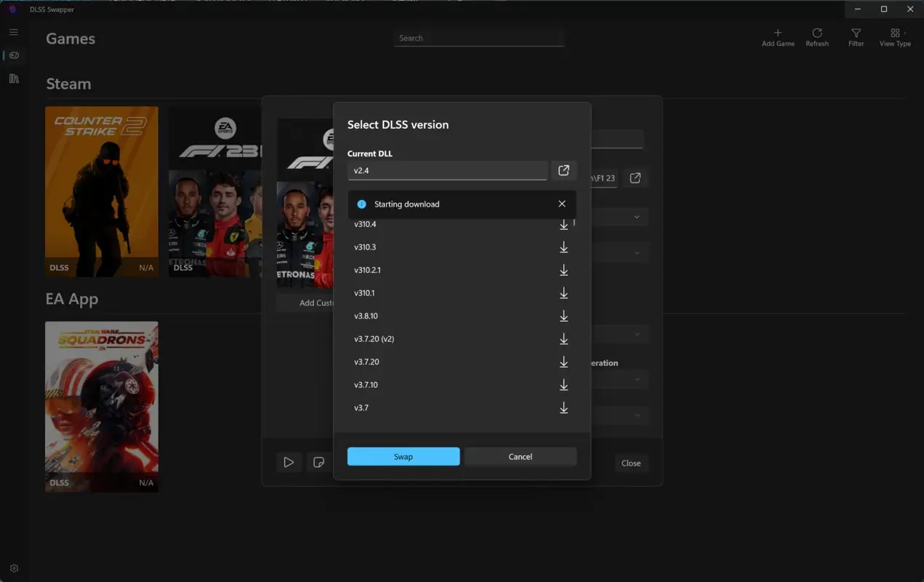Click the Search input field
Image resolution: width=924 pixels, height=582 pixels.
click(x=478, y=37)
